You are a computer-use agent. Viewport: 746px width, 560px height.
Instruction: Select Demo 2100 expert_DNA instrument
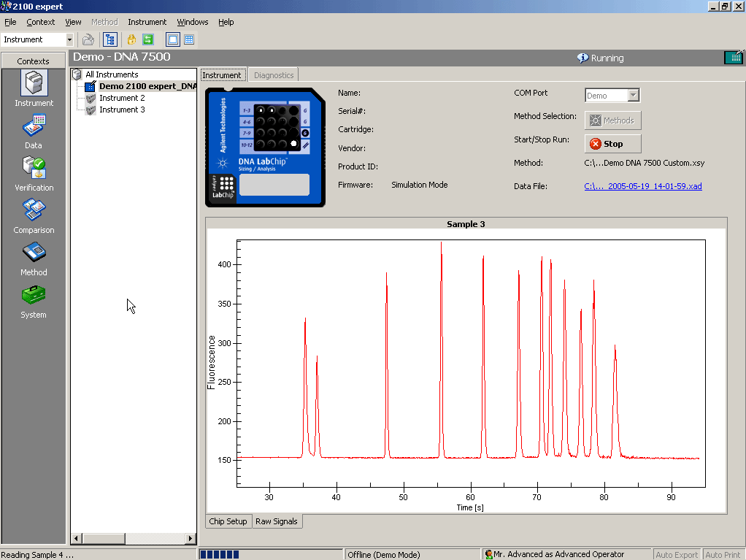148,86
